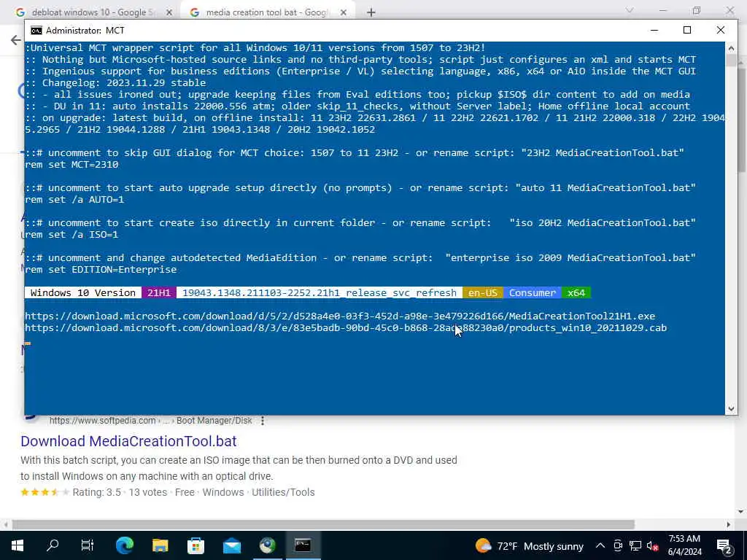Close the debloat windows 10 tab
747x560 pixels.
tap(169, 12)
